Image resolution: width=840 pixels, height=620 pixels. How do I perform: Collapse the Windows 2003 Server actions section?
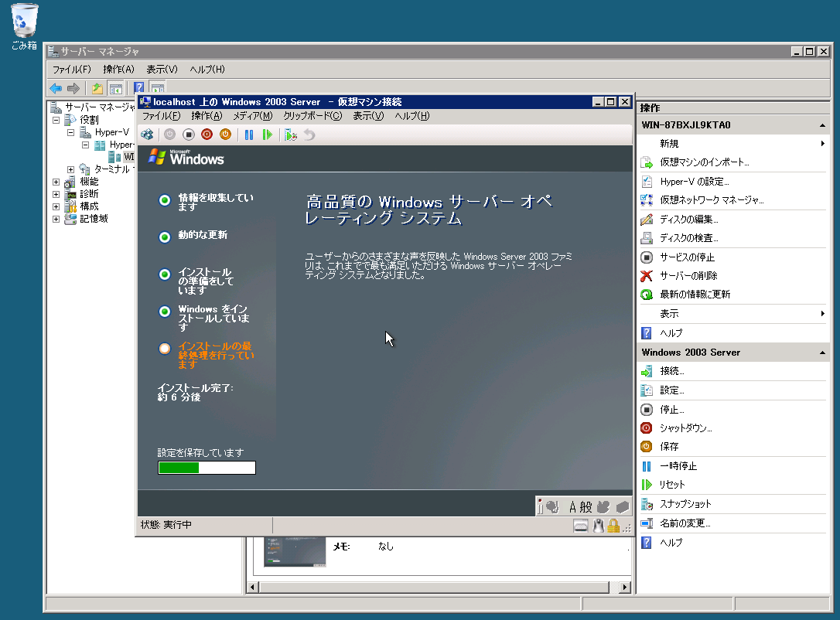[x=821, y=353]
